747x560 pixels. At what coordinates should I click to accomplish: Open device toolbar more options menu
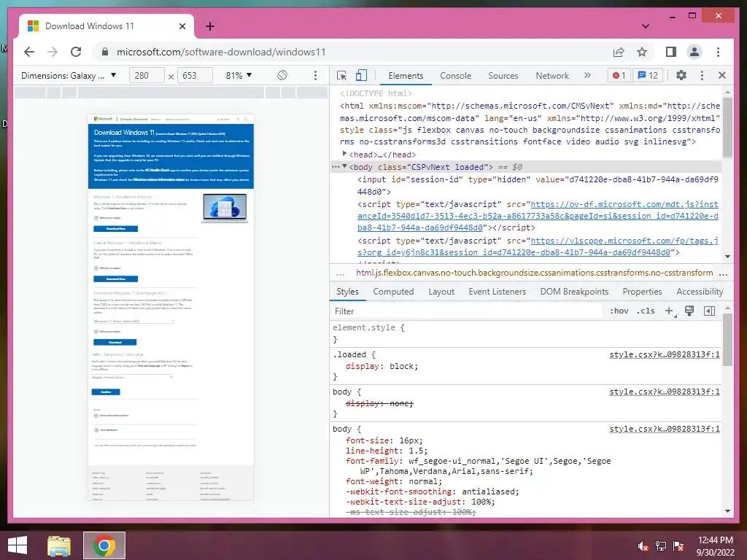315,75
